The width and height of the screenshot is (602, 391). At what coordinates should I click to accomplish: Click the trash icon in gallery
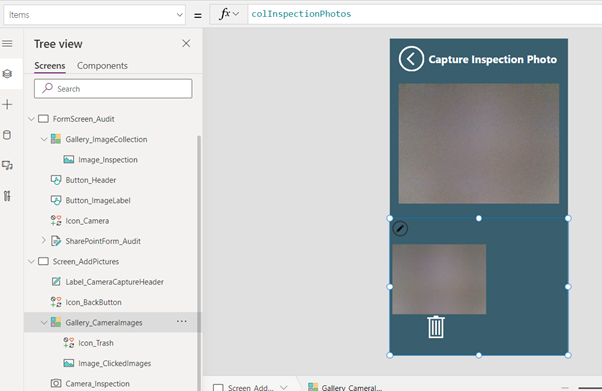pyautogui.click(x=436, y=327)
